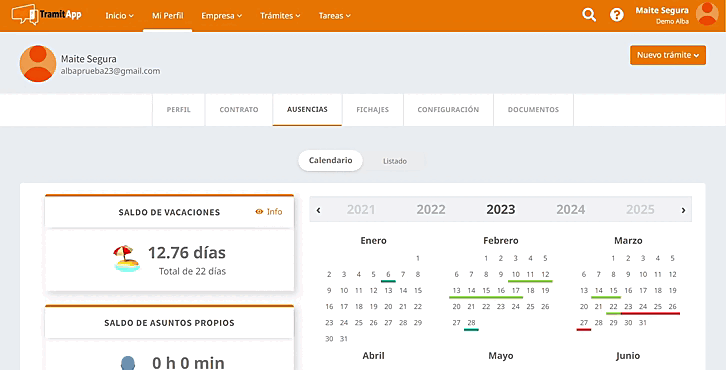Select the Calendario view toggle

point(331,161)
